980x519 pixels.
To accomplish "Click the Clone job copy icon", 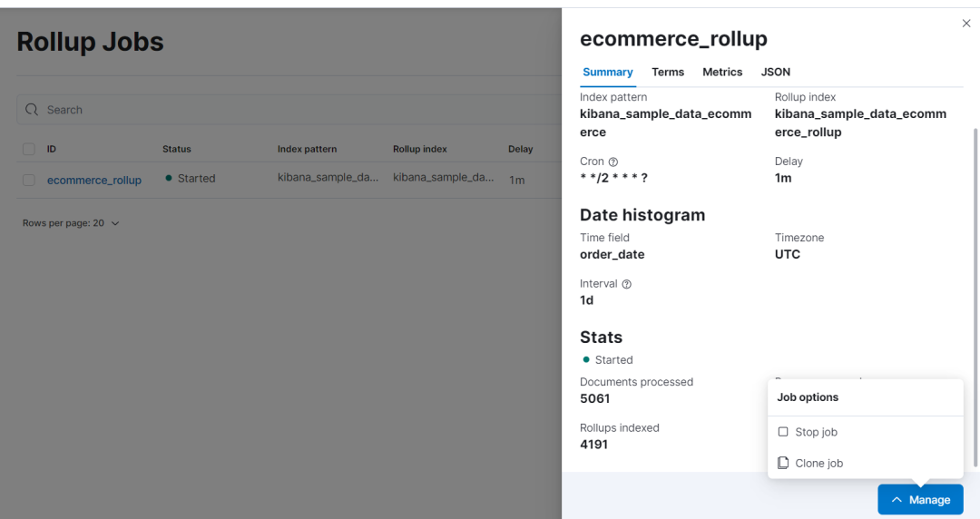I will [x=782, y=463].
